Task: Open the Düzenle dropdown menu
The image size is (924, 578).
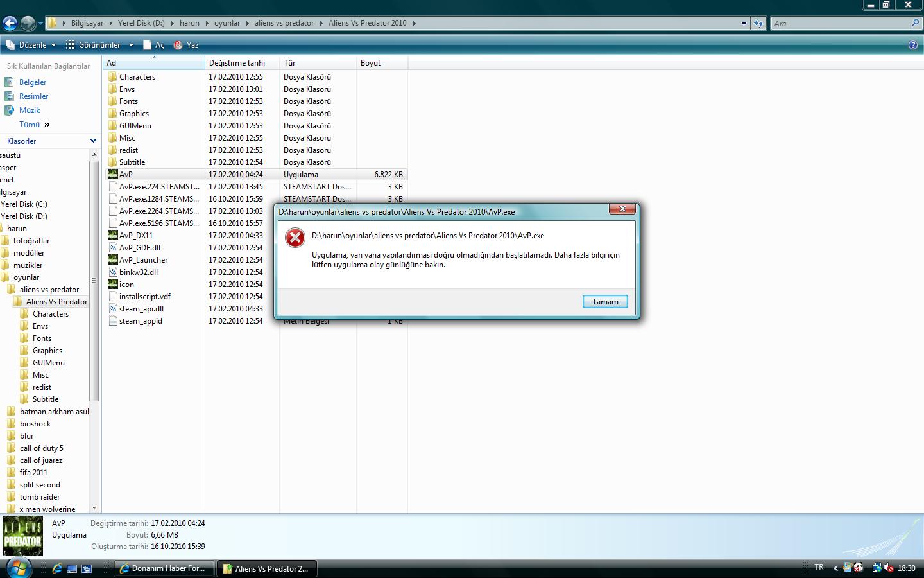Action: 31,45
